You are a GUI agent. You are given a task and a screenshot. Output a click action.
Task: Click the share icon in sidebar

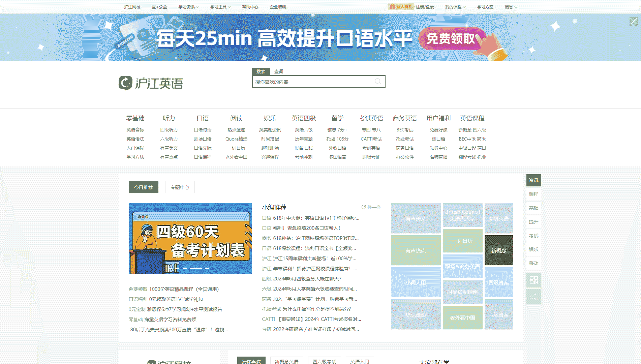pyautogui.click(x=534, y=297)
